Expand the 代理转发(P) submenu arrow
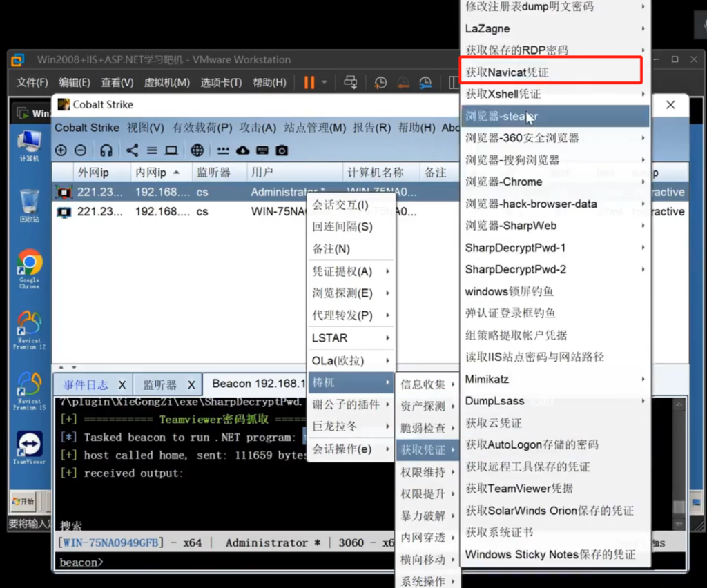 (387, 315)
